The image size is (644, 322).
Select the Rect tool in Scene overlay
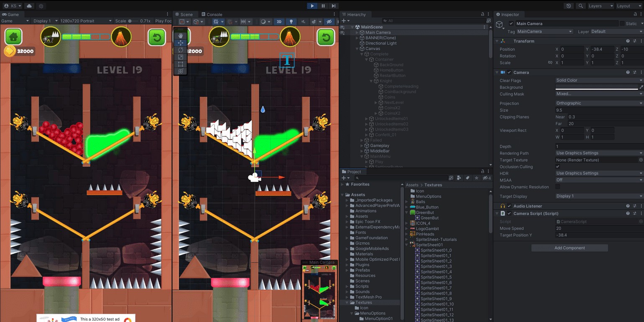tap(181, 64)
